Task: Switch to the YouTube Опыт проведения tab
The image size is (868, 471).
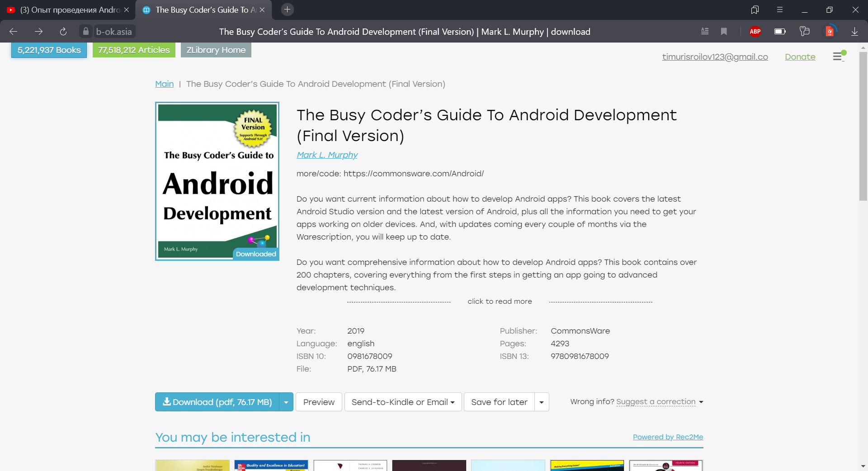Action: 68,9
